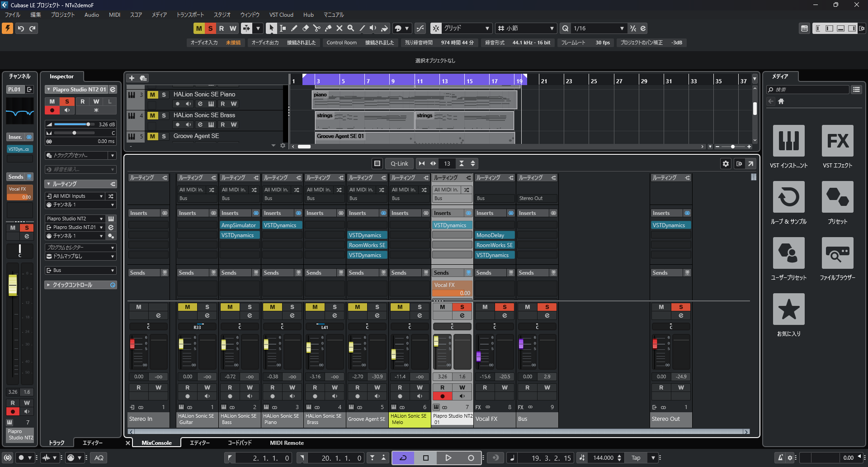The image size is (868, 467).
Task: Open MixConsole settings gear icon
Action: point(726,164)
